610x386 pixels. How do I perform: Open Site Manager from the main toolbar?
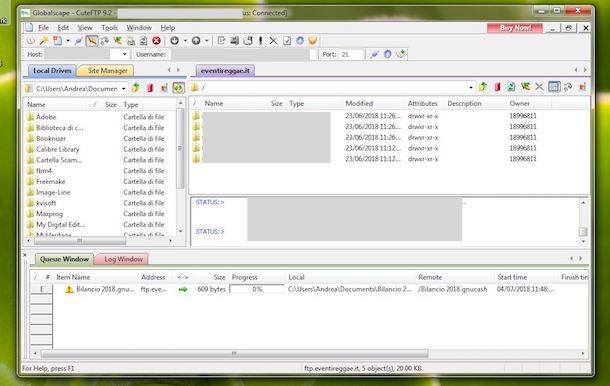(30, 40)
